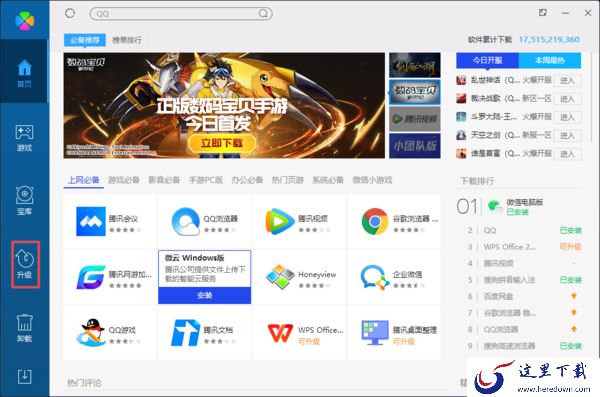The width and height of the screenshot is (600, 397).
Task: Select the 上网必备 category tab
Action: [84, 180]
